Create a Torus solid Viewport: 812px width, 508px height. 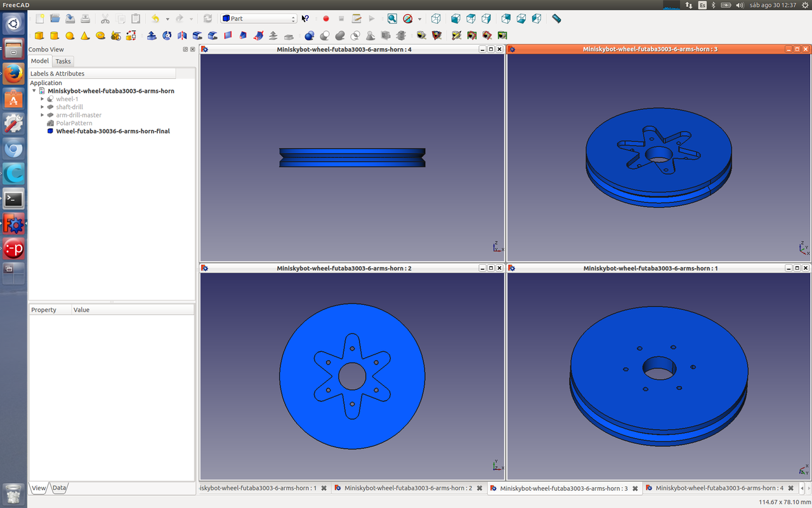(100, 36)
